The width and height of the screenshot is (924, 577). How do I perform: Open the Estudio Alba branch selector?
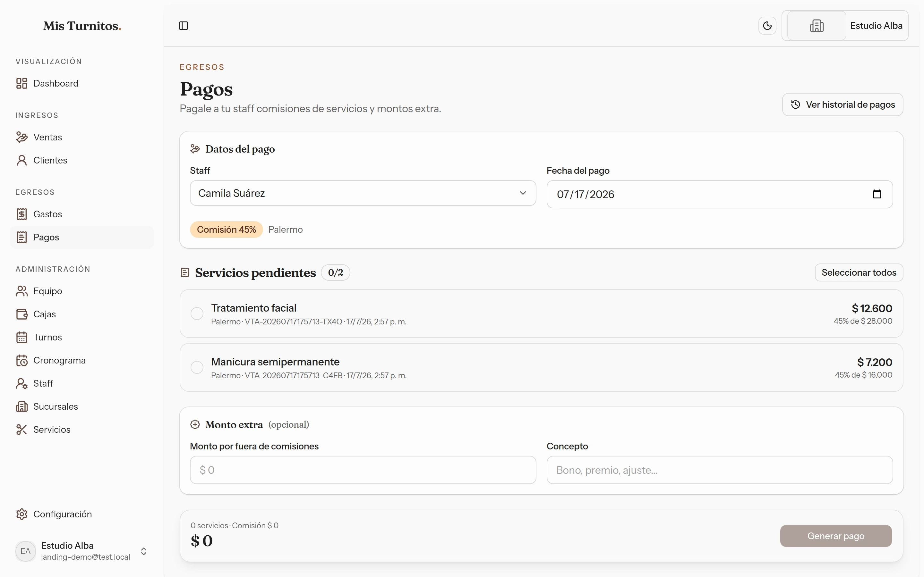pos(844,26)
